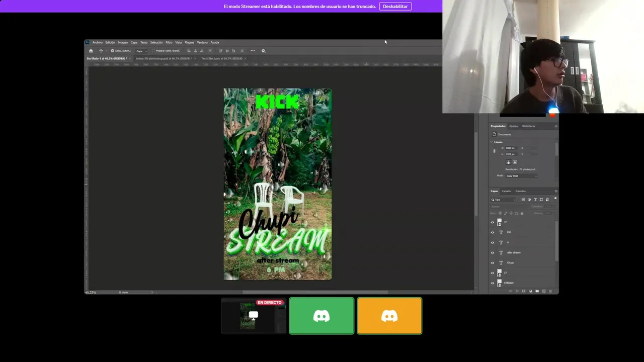Hide the Chupi text layer

[493, 262]
